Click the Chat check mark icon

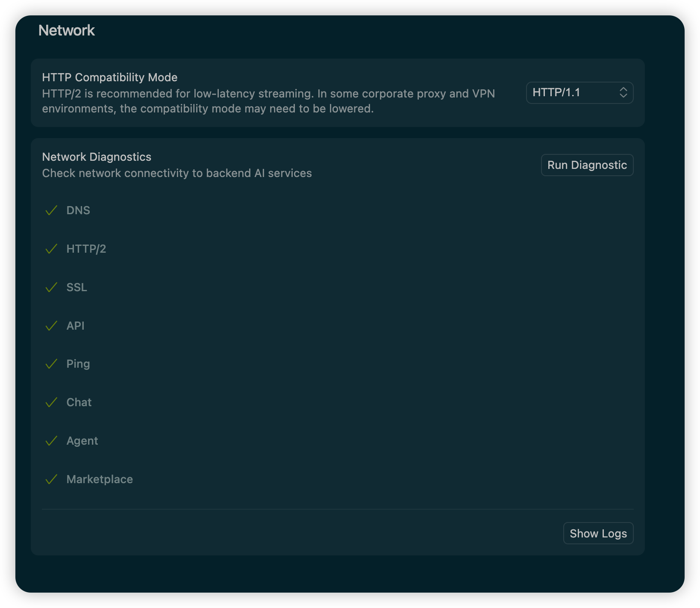(x=51, y=402)
